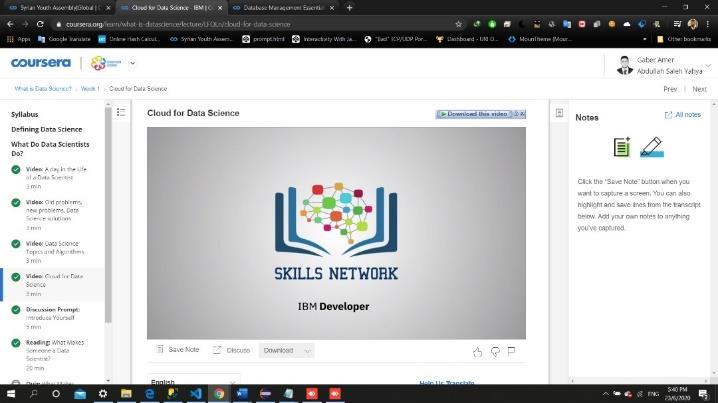Image resolution: width=718 pixels, height=403 pixels.
Task: Dislike the video with thumbs down
Action: [495, 352]
